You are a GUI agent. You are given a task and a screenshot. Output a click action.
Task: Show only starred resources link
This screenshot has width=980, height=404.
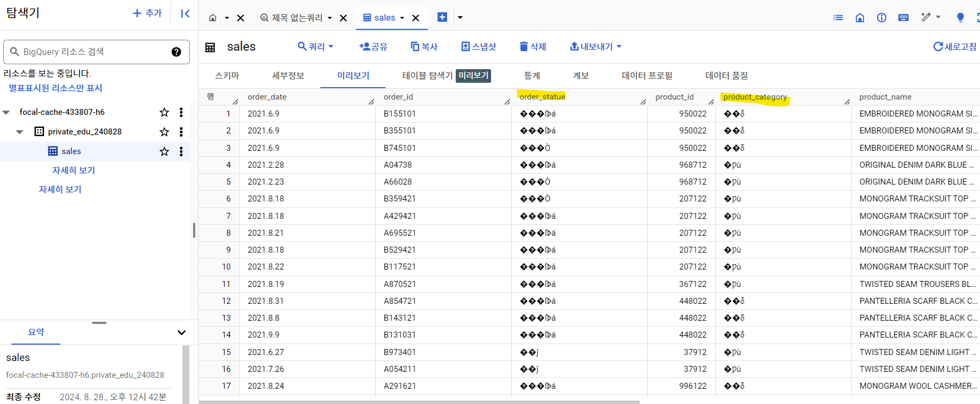point(55,88)
